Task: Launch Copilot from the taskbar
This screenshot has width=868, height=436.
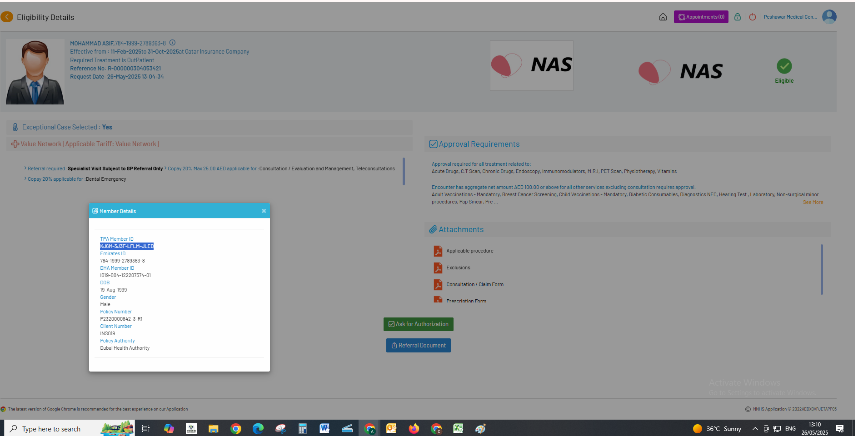Action: click(x=169, y=428)
